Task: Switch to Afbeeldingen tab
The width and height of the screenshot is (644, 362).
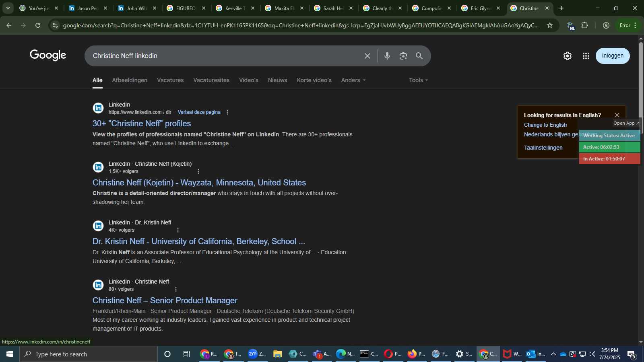Action: [x=130, y=80]
